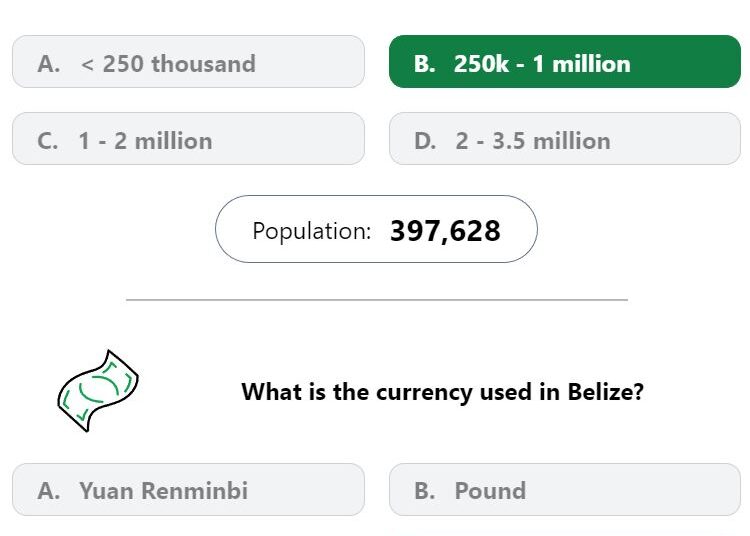The height and width of the screenshot is (536, 750).
Task: Select the highlighted '250k - 1 million' answer
Action: (565, 62)
